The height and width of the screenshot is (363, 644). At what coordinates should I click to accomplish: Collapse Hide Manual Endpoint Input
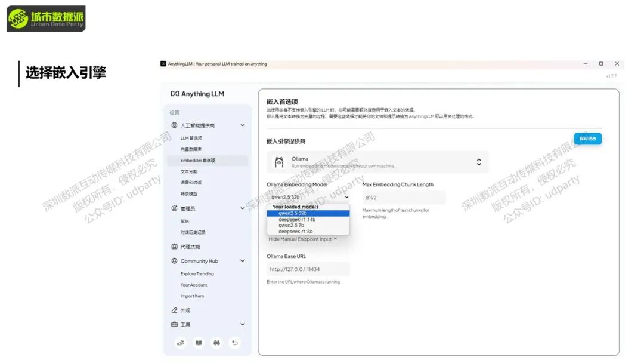[x=303, y=239]
